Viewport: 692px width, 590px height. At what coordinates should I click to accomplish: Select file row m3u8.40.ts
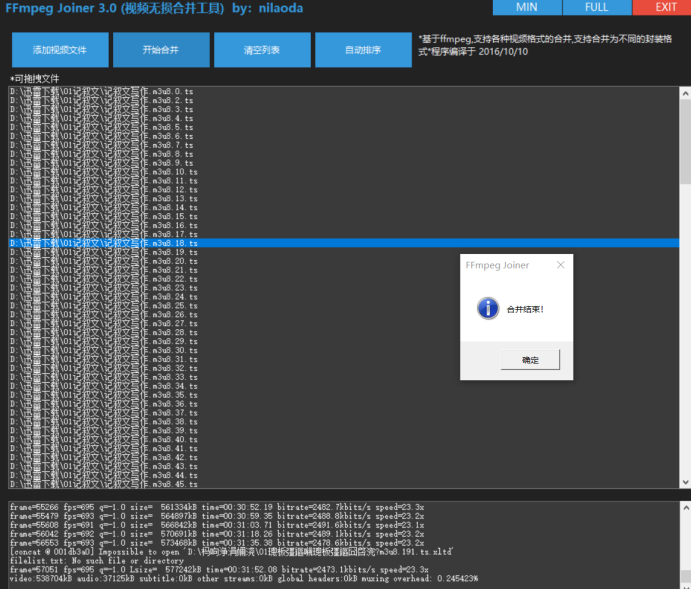point(344,439)
